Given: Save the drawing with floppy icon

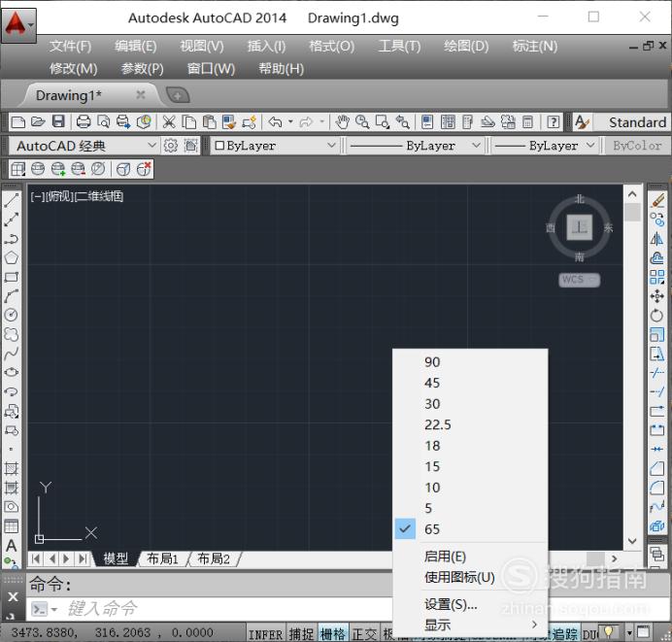Looking at the screenshot, I should coord(58,122).
